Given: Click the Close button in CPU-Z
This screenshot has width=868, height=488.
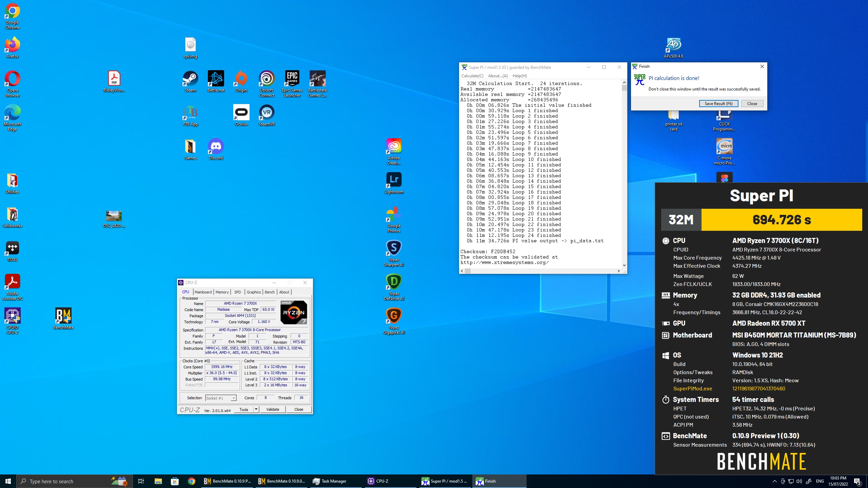Looking at the screenshot, I should 299,409.
